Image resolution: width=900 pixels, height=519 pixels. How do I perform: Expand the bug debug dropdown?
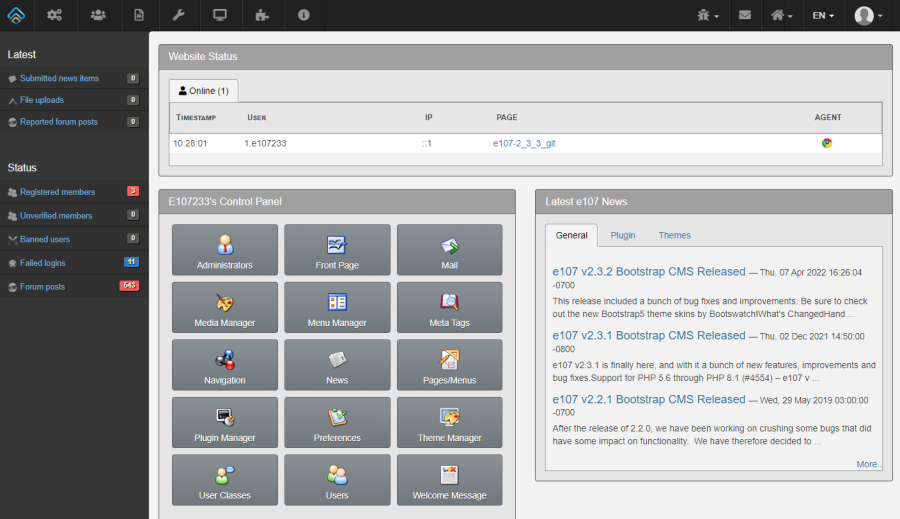point(708,16)
